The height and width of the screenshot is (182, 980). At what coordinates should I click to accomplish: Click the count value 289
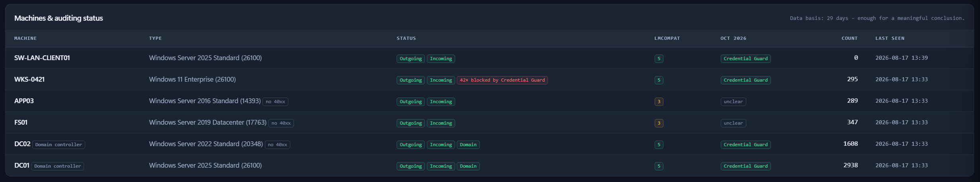point(852,101)
